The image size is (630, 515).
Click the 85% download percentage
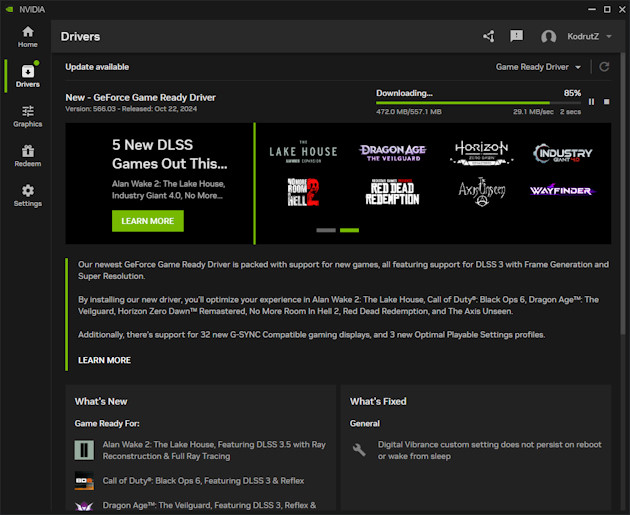[572, 93]
